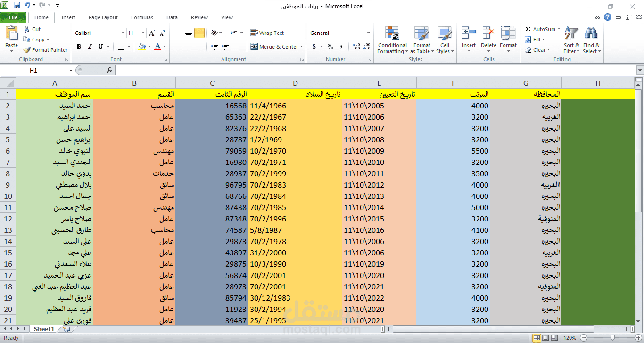Click the Save icon in quick access toolbar

17,6
